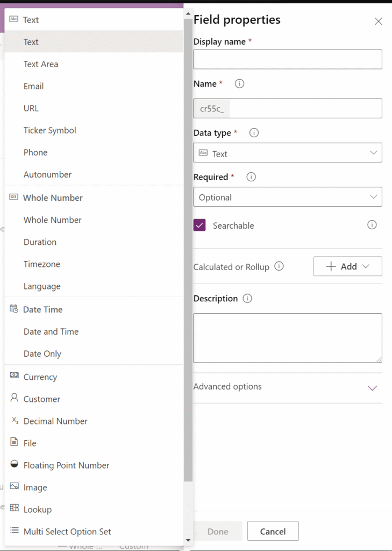The image size is (392, 551).
Task: Choose Timezone data type
Action: pos(94,264)
